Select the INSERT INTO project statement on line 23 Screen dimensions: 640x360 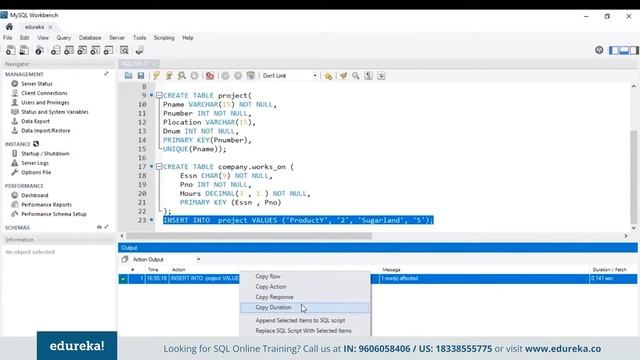[298, 220]
